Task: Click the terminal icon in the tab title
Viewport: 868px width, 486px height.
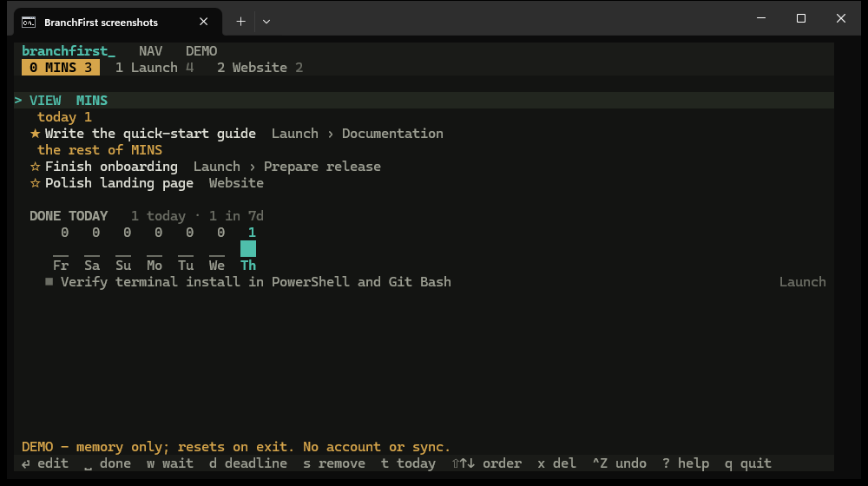Action: tap(29, 23)
